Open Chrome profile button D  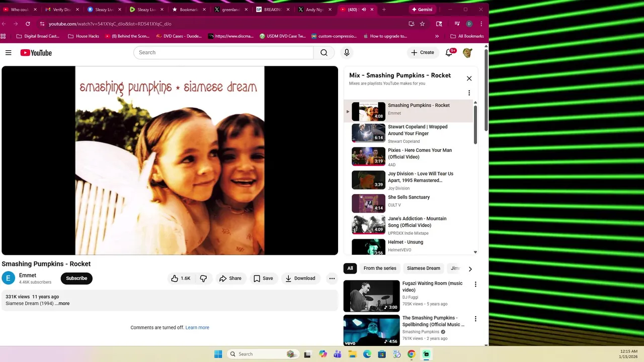click(469, 24)
